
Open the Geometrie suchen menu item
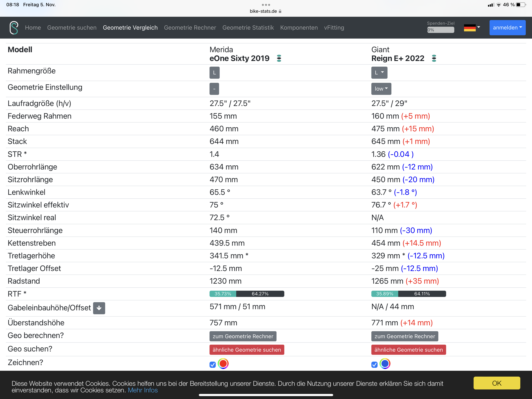(x=72, y=28)
